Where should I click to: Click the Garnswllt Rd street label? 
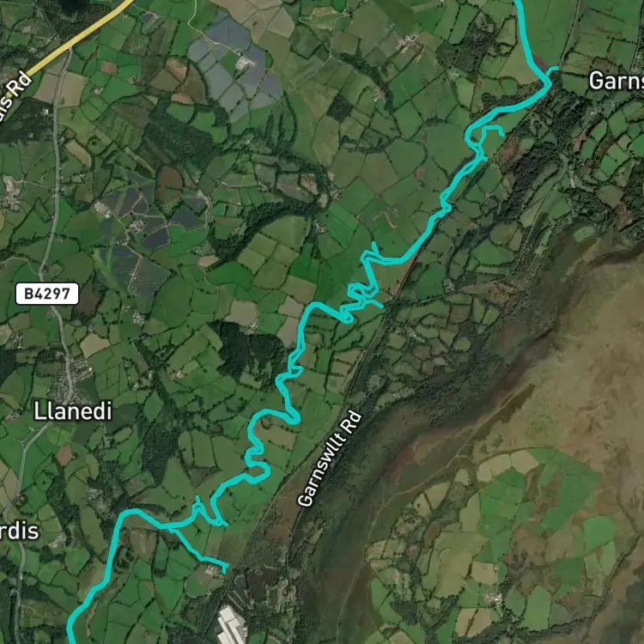tap(330, 459)
